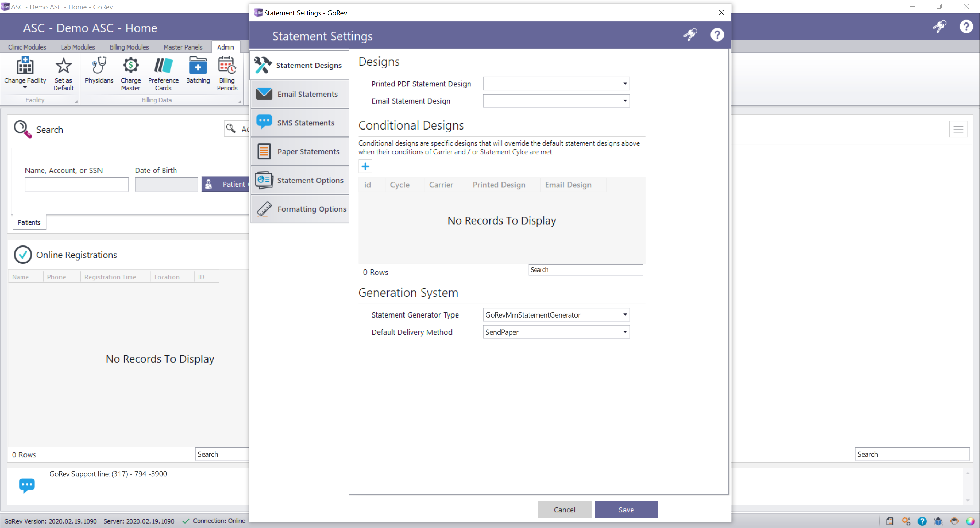Open Billing Periods
The image size is (980, 528).
coord(227,74)
